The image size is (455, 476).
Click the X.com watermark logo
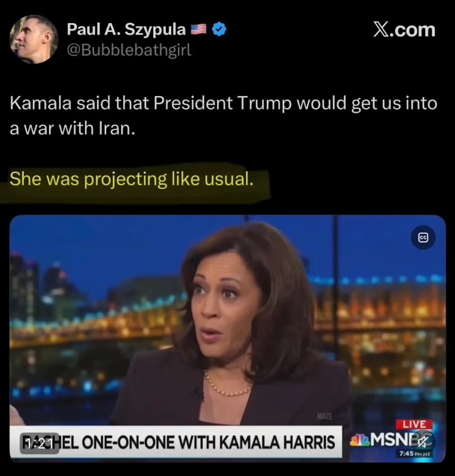pyautogui.click(x=404, y=30)
